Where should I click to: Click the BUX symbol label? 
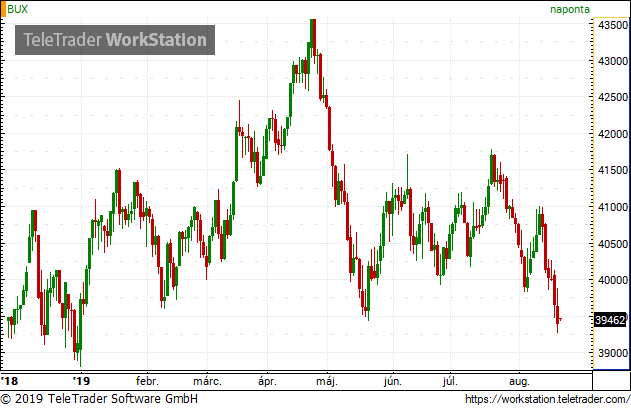[x=17, y=9]
